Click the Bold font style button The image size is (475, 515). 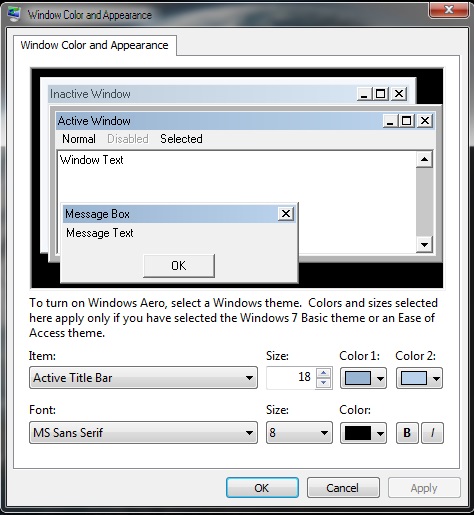point(407,433)
